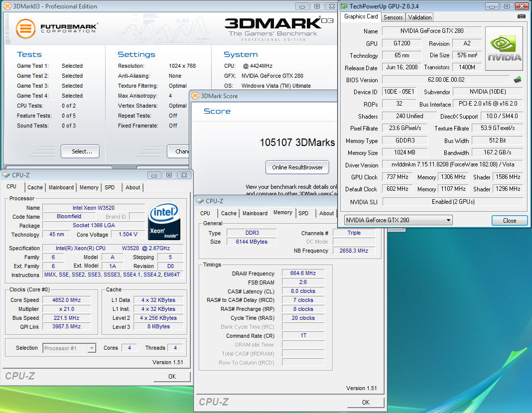The height and width of the screenshot is (413, 532).
Task: Click the Driver Version field in GPU-Z
Action: click(x=453, y=164)
